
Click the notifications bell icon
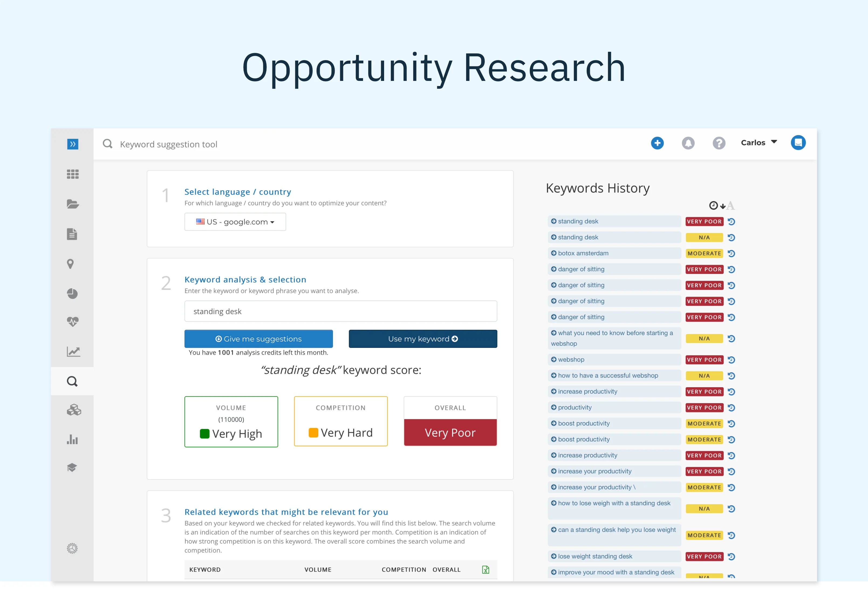pyautogui.click(x=688, y=143)
